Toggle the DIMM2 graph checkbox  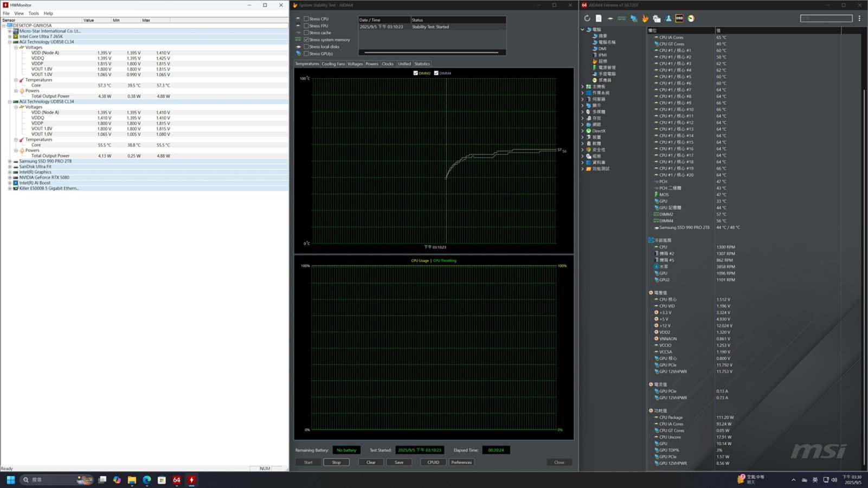[416, 73]
